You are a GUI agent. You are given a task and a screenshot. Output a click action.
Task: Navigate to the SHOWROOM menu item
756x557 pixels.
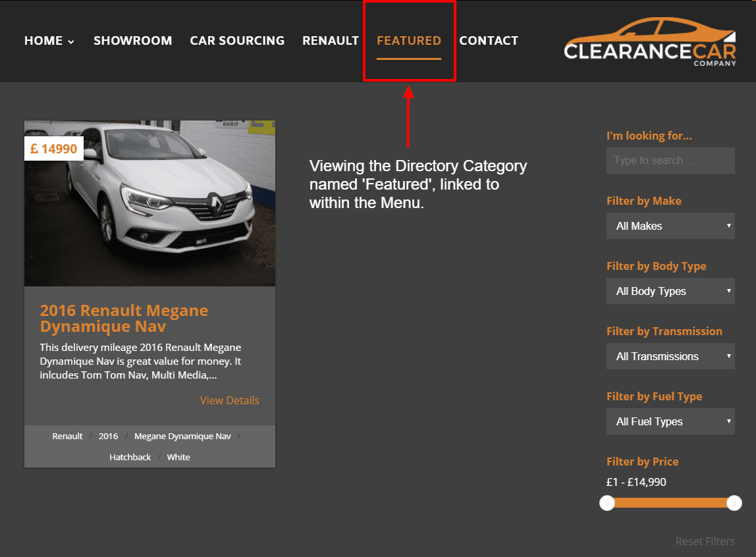tap(132, 40)
